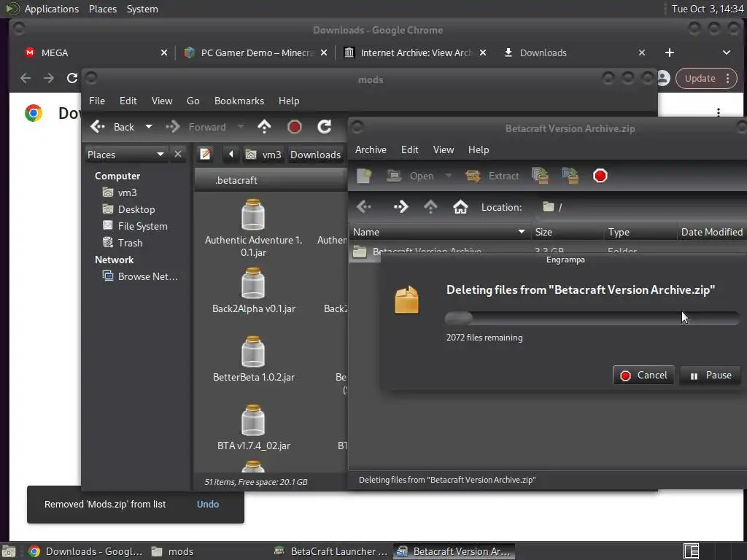Close the Internet Archive Chrome tab
This screenshot has width=747, height=560.
pyautogui.click(x=483, y=52)
